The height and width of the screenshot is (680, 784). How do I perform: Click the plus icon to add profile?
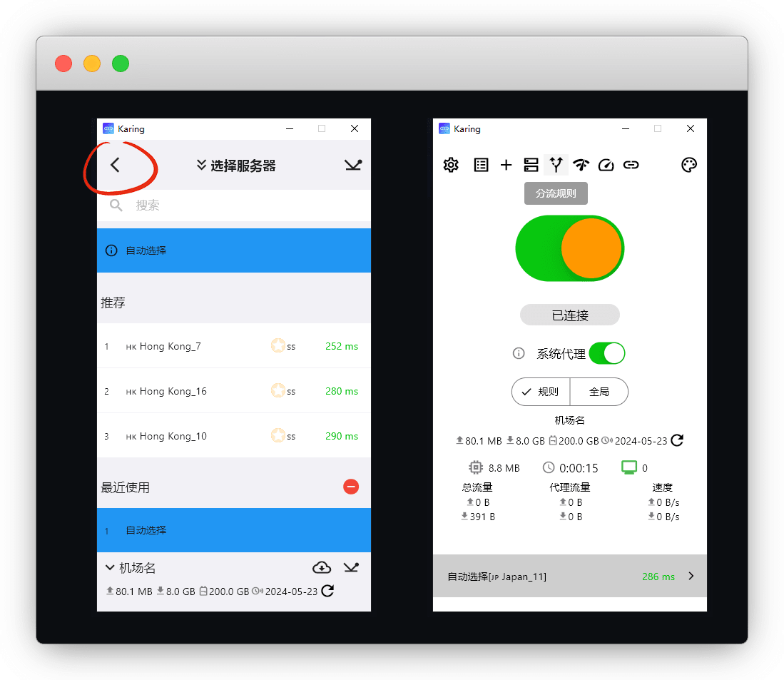(506, 166)
